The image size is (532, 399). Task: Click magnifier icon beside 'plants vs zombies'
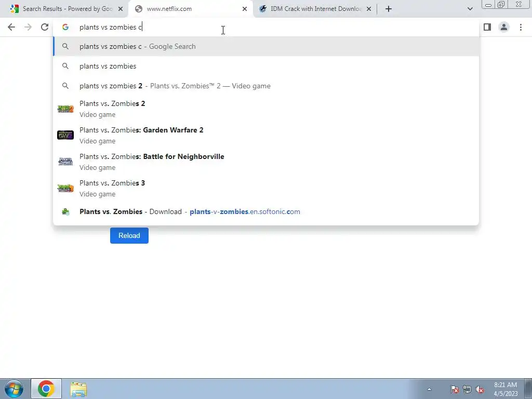tap(65, 66)
